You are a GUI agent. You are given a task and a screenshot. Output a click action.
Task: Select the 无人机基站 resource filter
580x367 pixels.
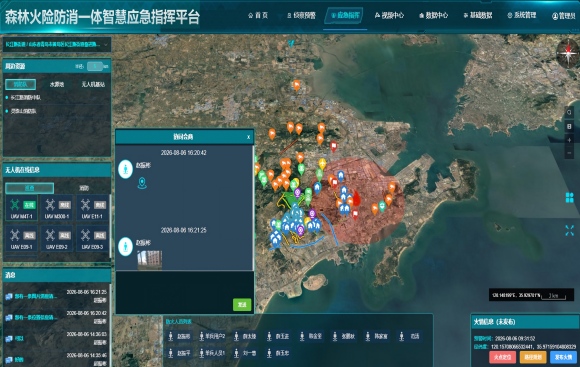pos(93,84)
